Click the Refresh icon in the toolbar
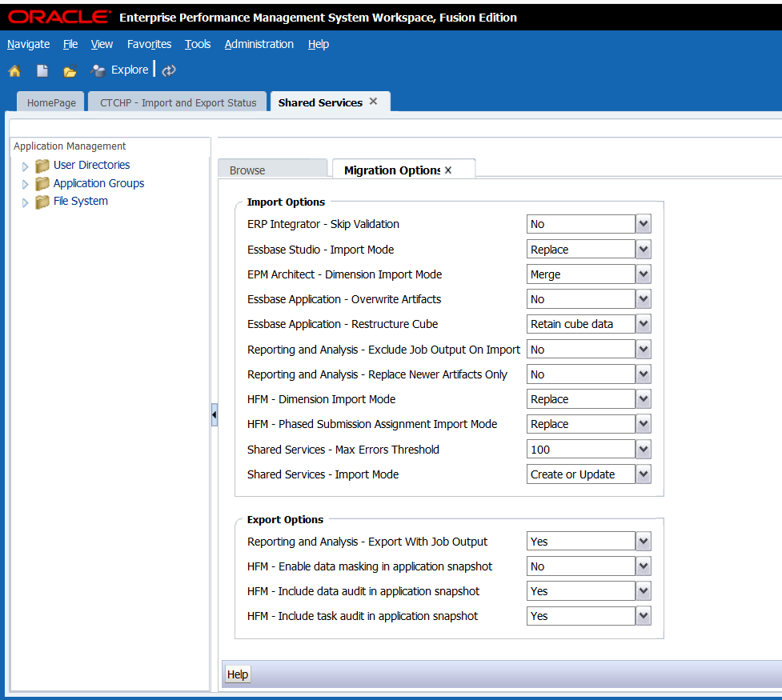Screen dimensions: 782x700 tap(168, 70)
